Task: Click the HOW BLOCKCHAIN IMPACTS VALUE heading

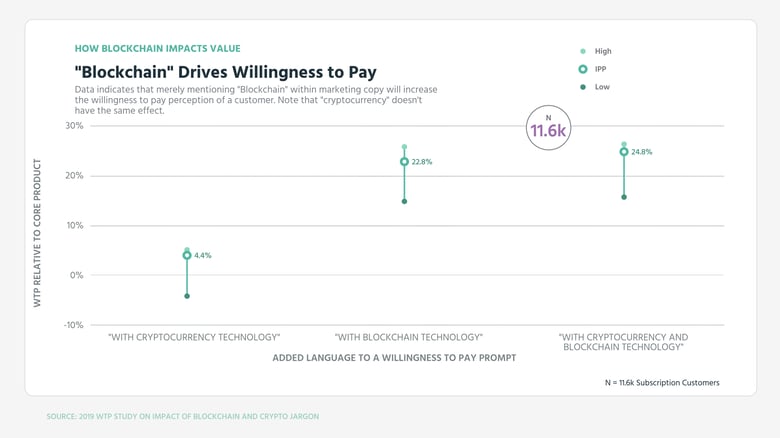Action: pos(157,48)
